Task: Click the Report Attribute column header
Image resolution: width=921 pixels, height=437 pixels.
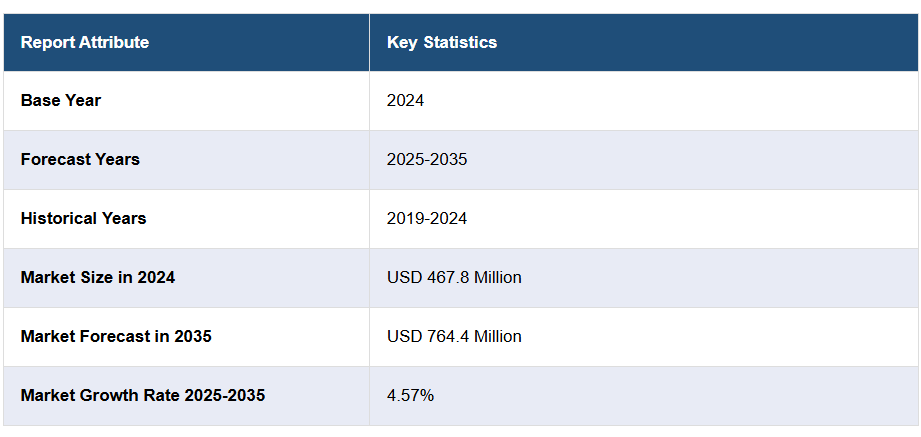Action: coord(85,42)
